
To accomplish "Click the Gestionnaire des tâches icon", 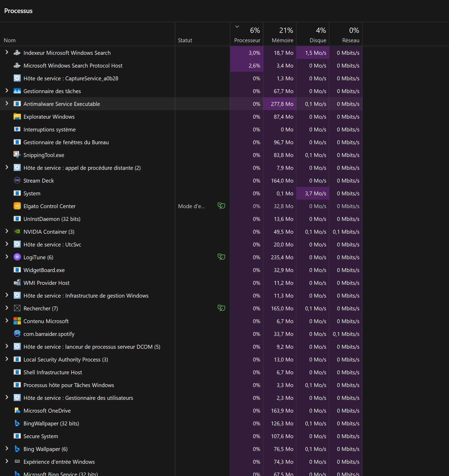I will pyautogui.click(x=17, y=91).
